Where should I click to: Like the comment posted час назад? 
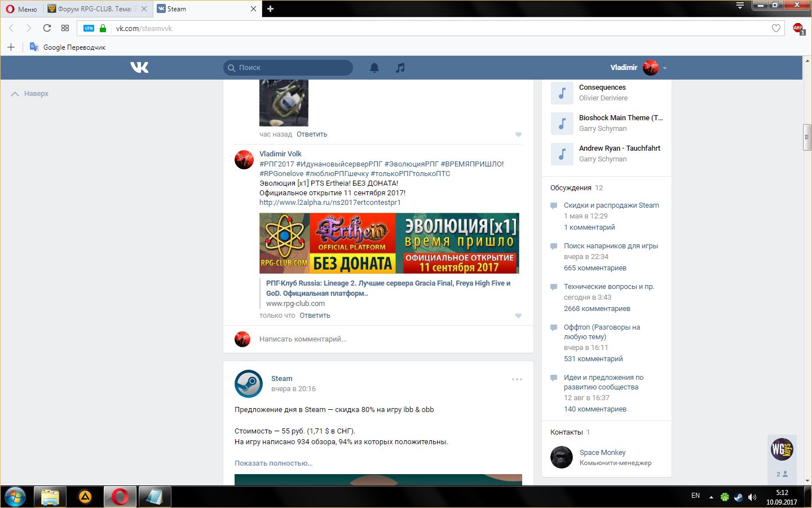point(518,134)
